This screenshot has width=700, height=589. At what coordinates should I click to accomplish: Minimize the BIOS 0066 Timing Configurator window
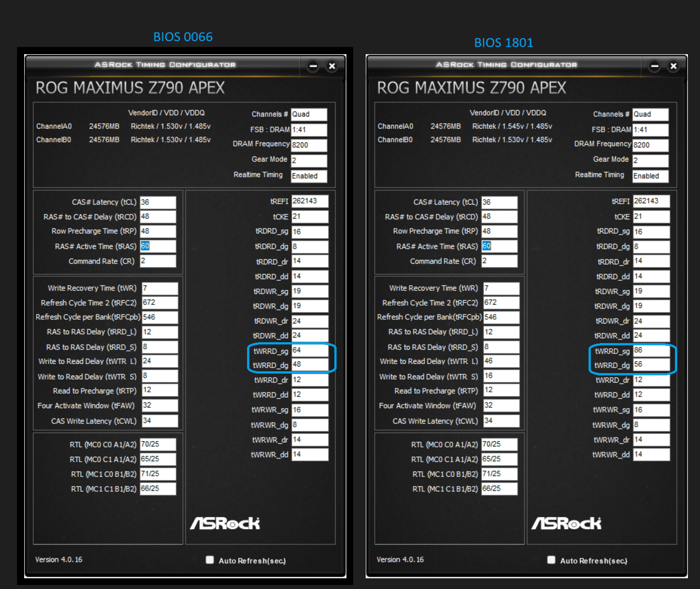point(313,66)
